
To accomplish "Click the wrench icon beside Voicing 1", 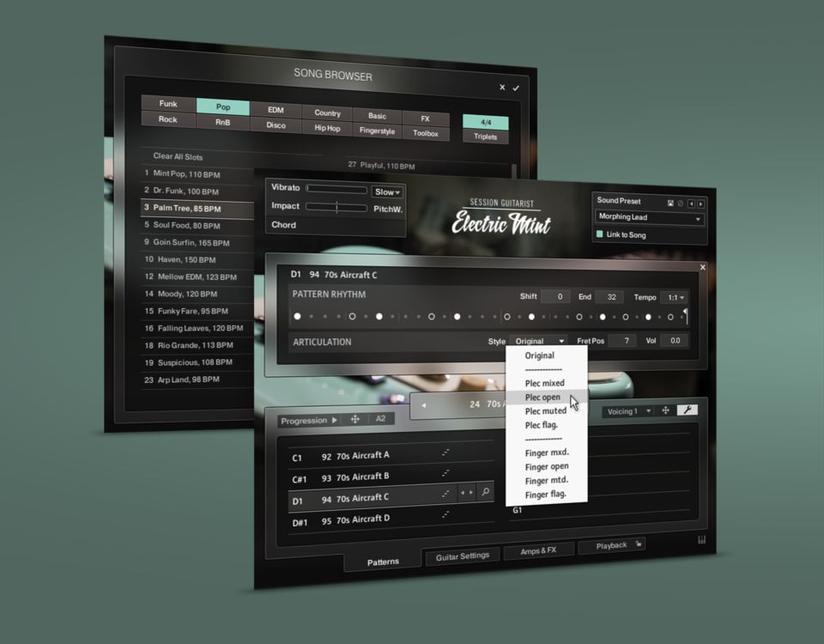I will (687, 410).
